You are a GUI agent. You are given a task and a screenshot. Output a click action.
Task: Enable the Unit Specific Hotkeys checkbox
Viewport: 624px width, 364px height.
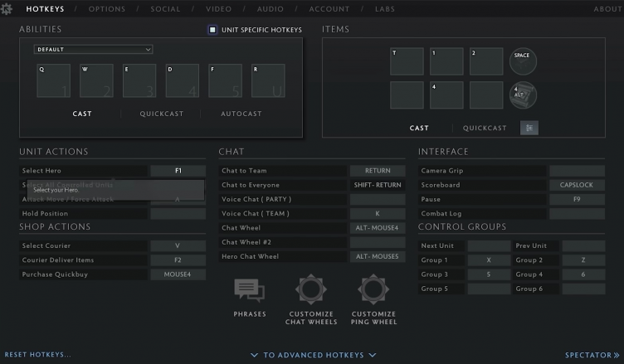point(213,30)
